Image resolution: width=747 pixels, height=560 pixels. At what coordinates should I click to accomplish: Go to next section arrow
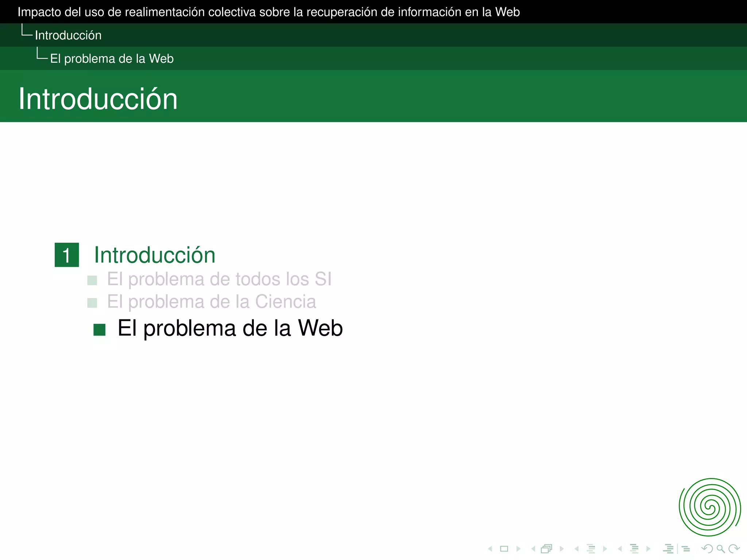[648, 549]
